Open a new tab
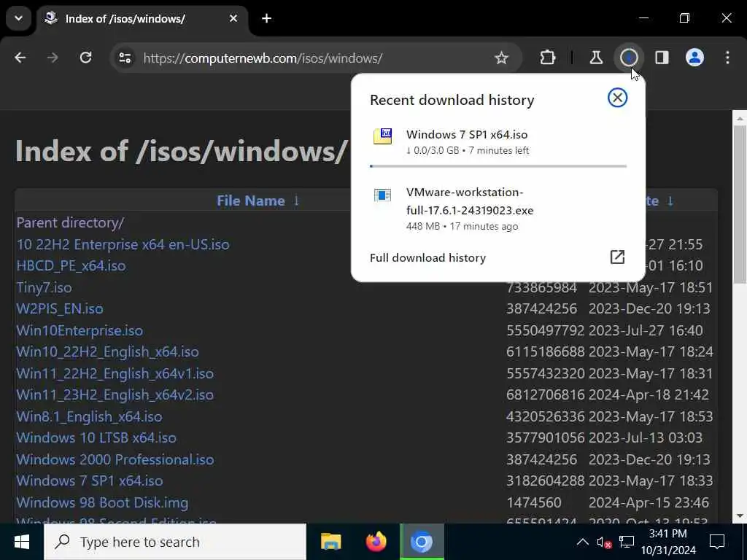 point(267,18)
